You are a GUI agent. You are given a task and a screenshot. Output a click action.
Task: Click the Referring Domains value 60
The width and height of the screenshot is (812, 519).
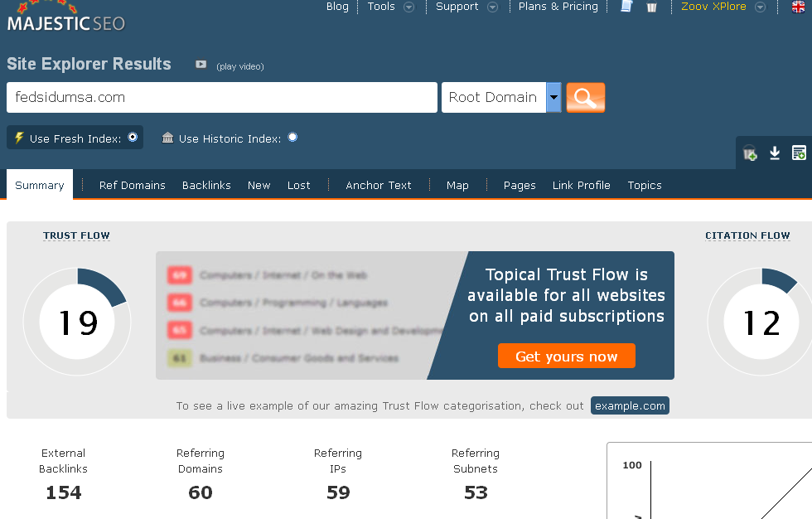click(201, 492)
